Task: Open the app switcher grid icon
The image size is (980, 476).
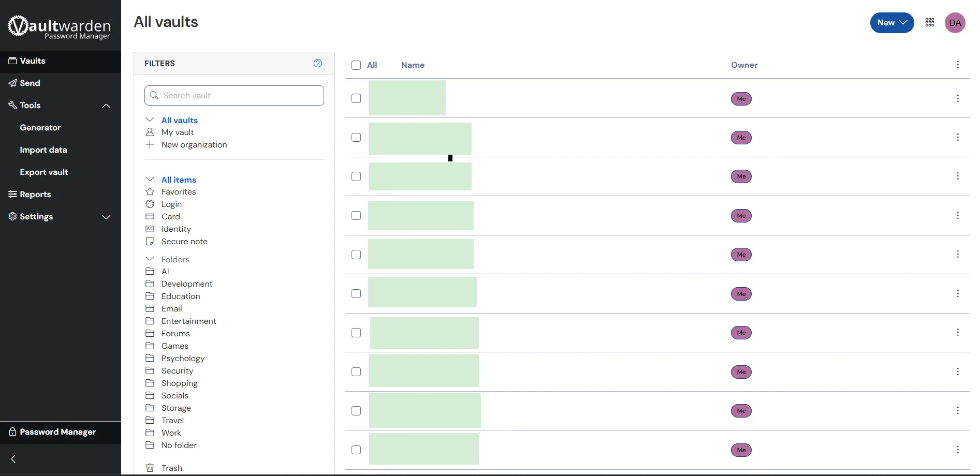Action: [x=930, y=23]
